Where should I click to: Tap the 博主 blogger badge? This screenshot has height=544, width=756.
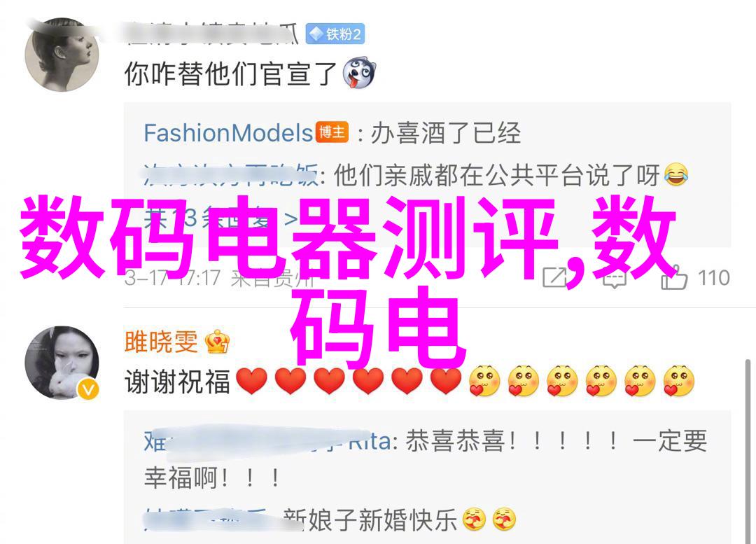[332, 132]
